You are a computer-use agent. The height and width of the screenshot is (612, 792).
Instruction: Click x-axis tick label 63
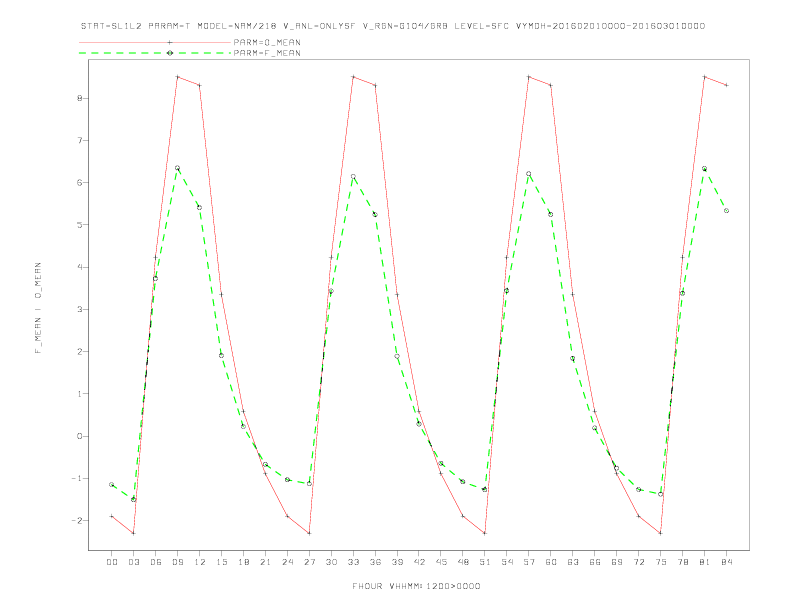pyautogui.click(x=573, y=562)
